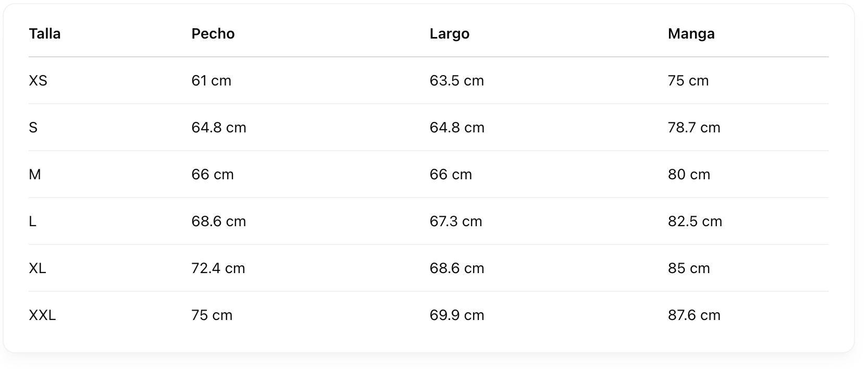Click the XS chest value 61 cm
This screenshot has height=369, width=868.
coord(212,81)
